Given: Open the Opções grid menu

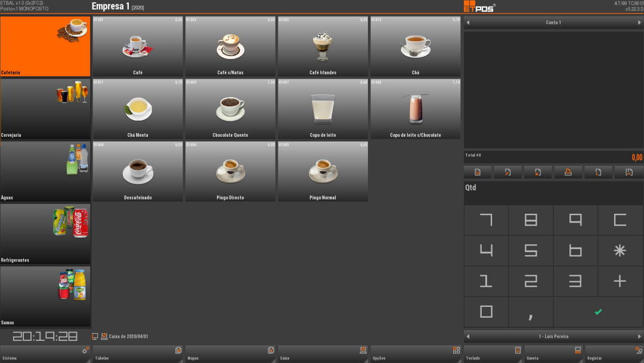Looking at the screenshot, I should click(415, 354).
